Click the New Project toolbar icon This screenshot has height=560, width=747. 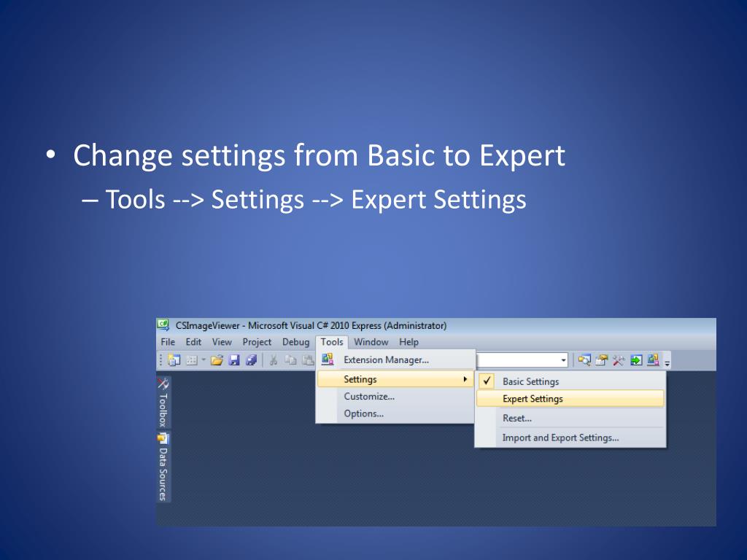click(x=174, y=359)
